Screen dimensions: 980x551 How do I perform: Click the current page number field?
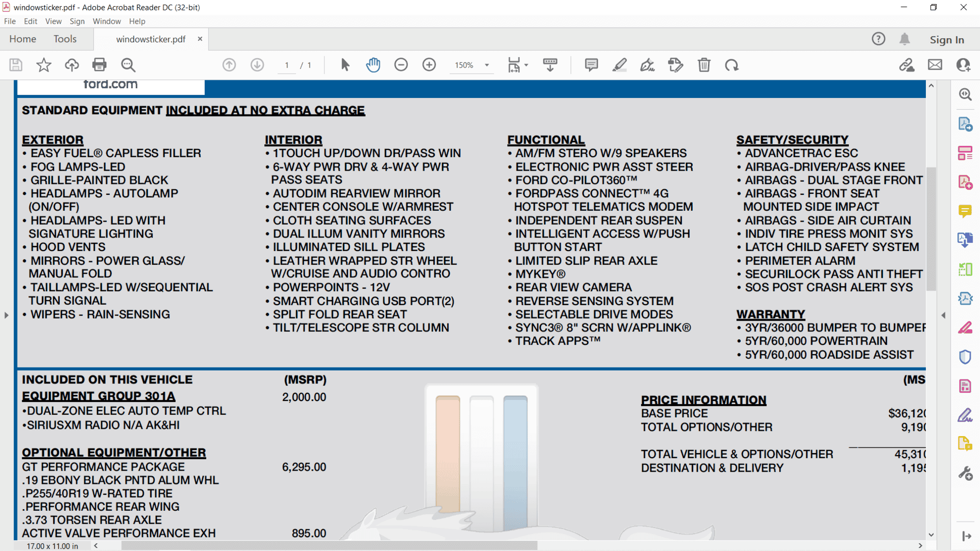[287, 65]
